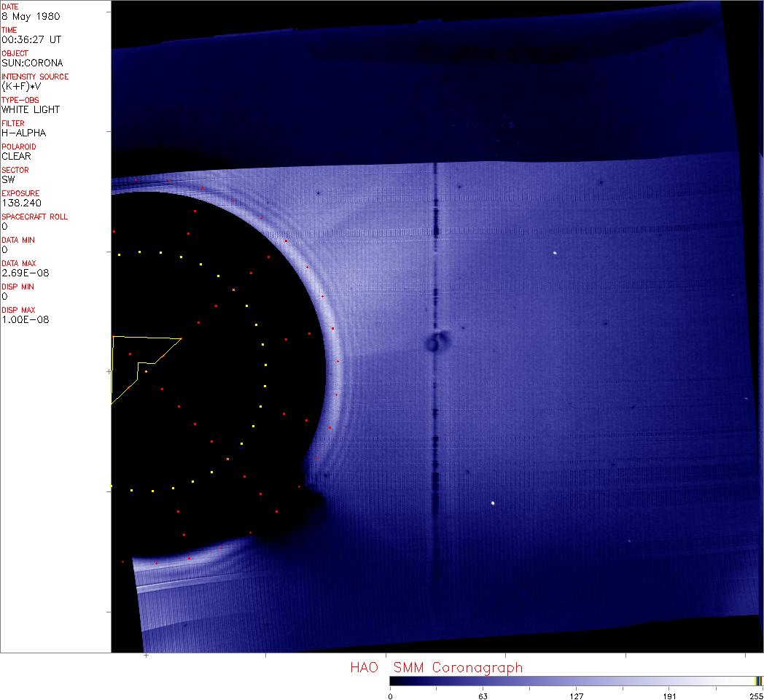Screen dimensions: 764x700
Task: Click the filter value 'H-ALPHA'
Action: click(x=24, y=133)
